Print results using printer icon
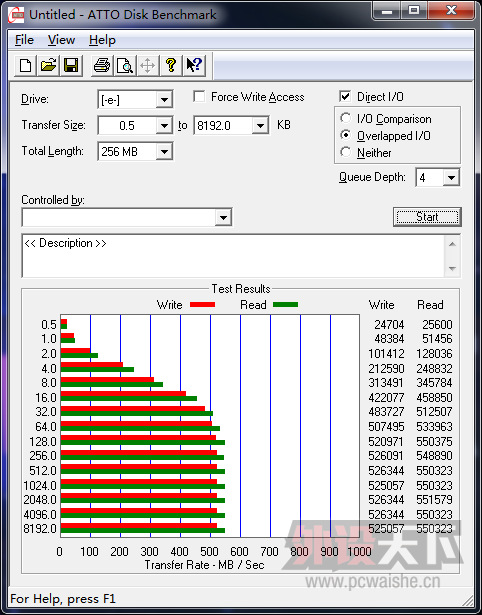This screenshot has height=615, width=482. tap(102, 65)
